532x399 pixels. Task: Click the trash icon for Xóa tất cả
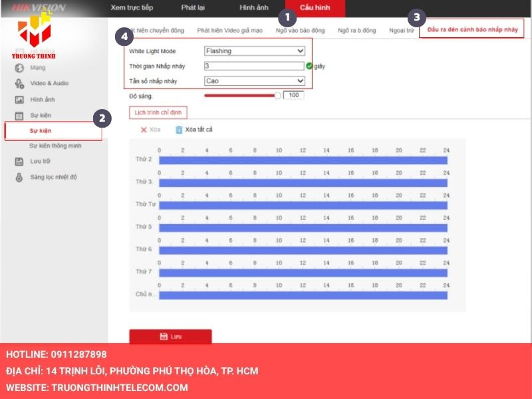tap(179, 130)
